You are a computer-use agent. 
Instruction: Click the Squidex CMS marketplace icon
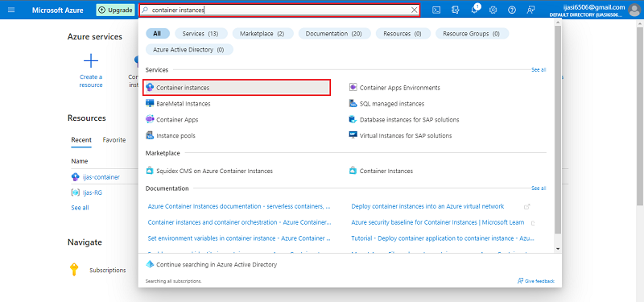[x=150, y=171]
